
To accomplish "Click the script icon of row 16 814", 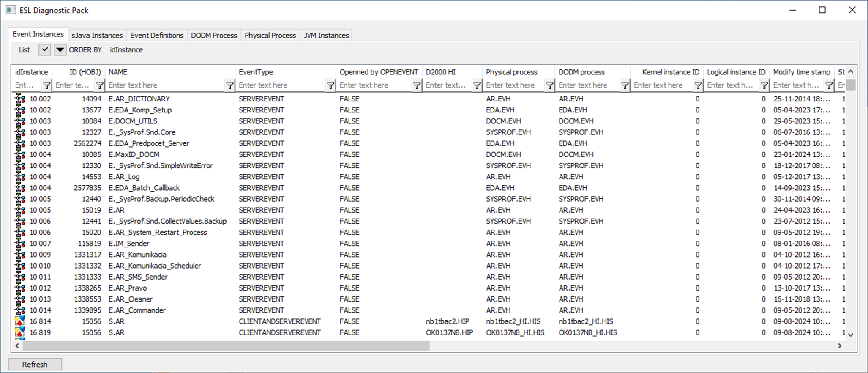I will (20, 321).
